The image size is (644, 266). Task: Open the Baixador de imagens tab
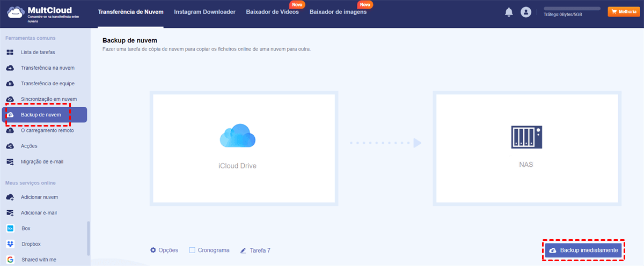[338, 12]
